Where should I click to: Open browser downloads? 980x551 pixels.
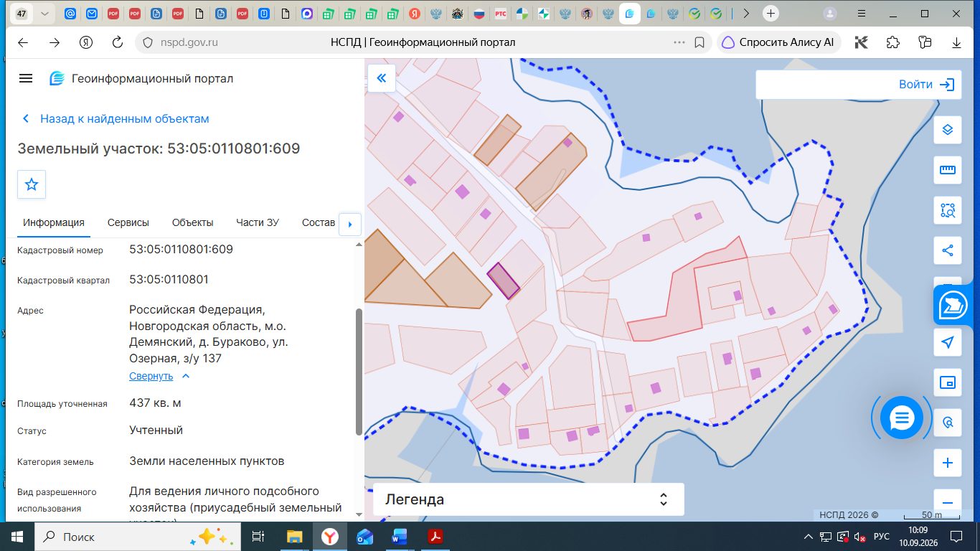[956, 42]
